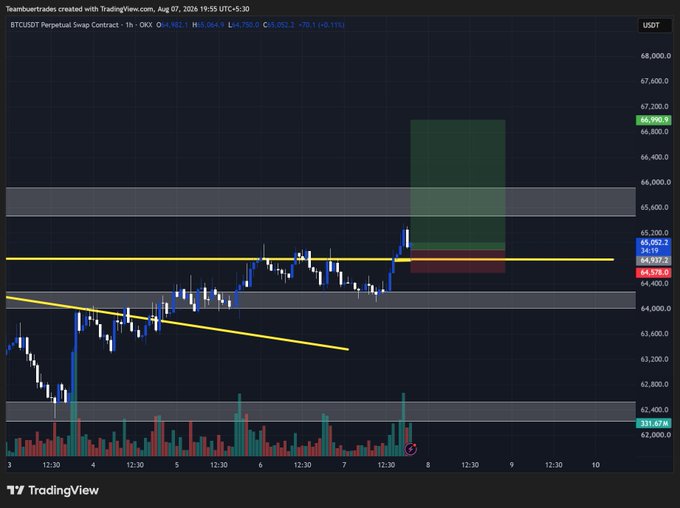
Task: Click the day 7 label on time axis
Action: pyautogui.click(x=344, y=465)
